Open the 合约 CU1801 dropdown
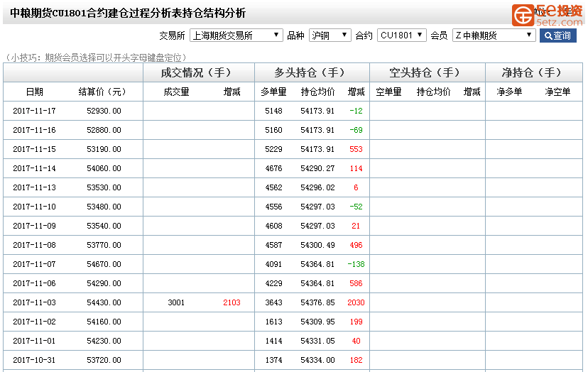Viewport: 588px width, 372px height. point(402,35)
